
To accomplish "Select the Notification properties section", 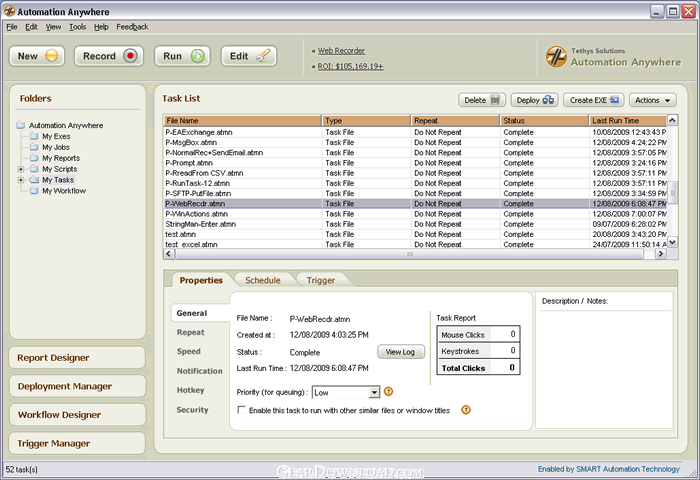I will (x=200, y=371).
